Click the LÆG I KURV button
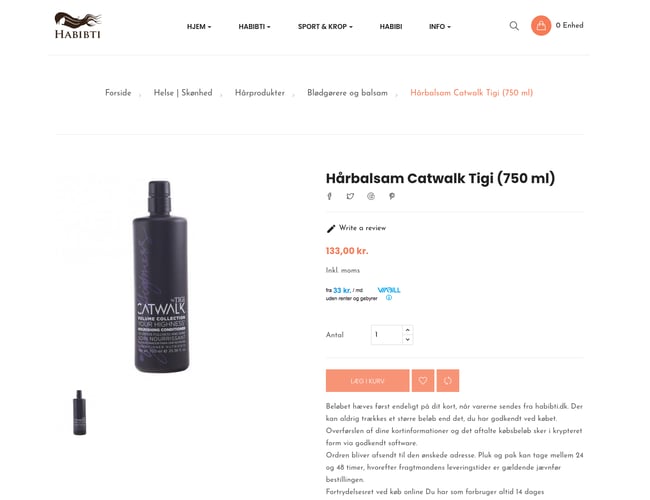The image size is (650, 500). click(368, 381)
